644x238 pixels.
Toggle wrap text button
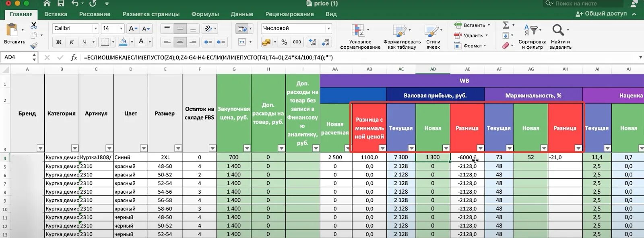242,29
